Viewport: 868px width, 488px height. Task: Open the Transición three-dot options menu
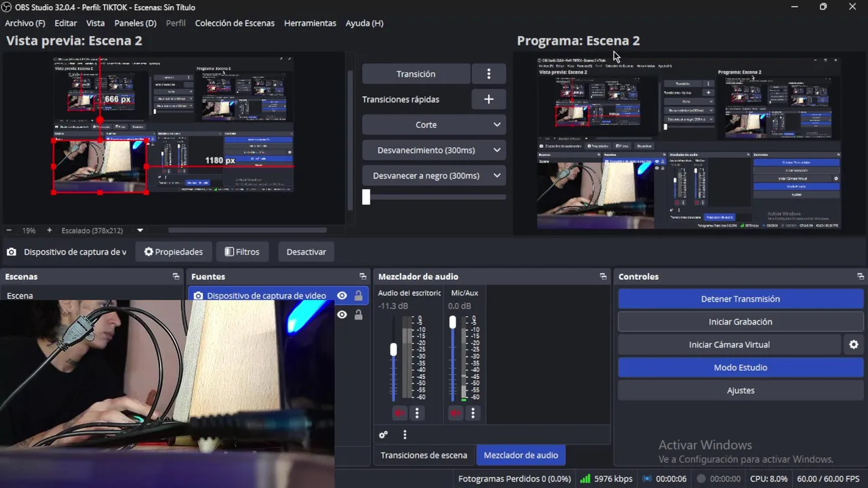coord(488,74)
